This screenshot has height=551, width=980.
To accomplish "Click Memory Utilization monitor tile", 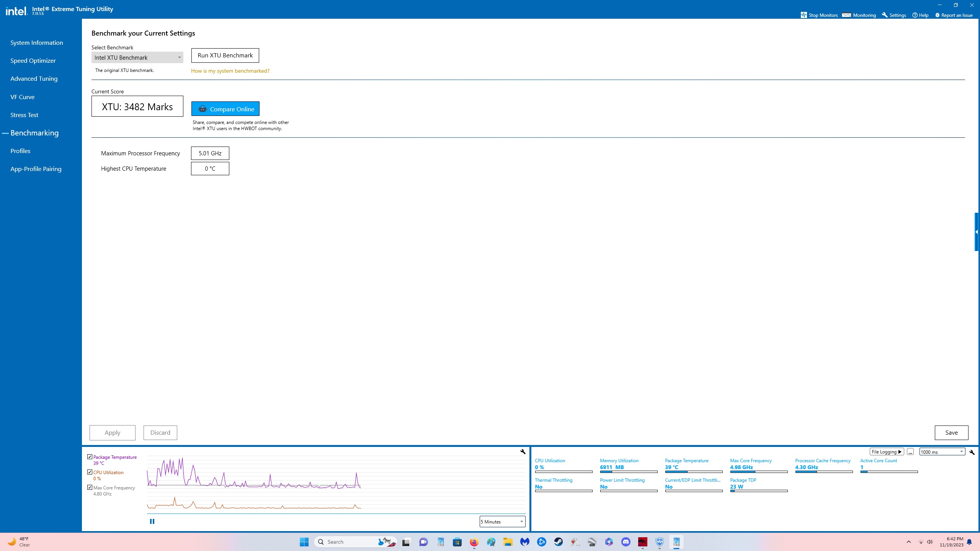I will (629, 466).
